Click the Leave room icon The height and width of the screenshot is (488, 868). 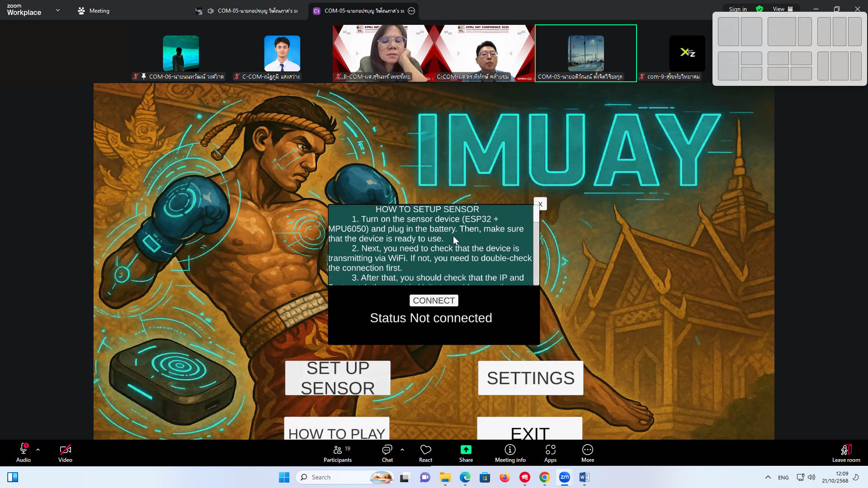[846, 450]
